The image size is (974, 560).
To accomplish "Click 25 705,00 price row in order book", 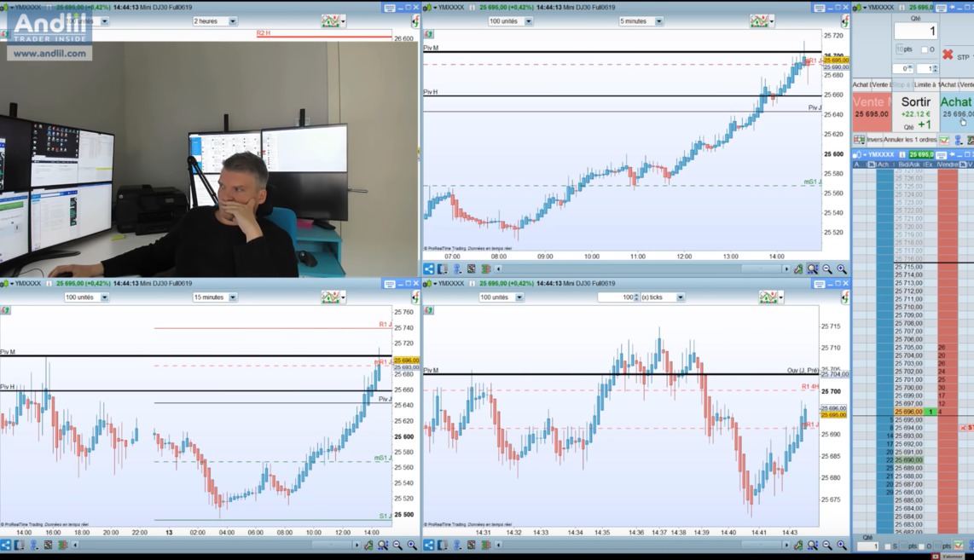I will 908,347.
